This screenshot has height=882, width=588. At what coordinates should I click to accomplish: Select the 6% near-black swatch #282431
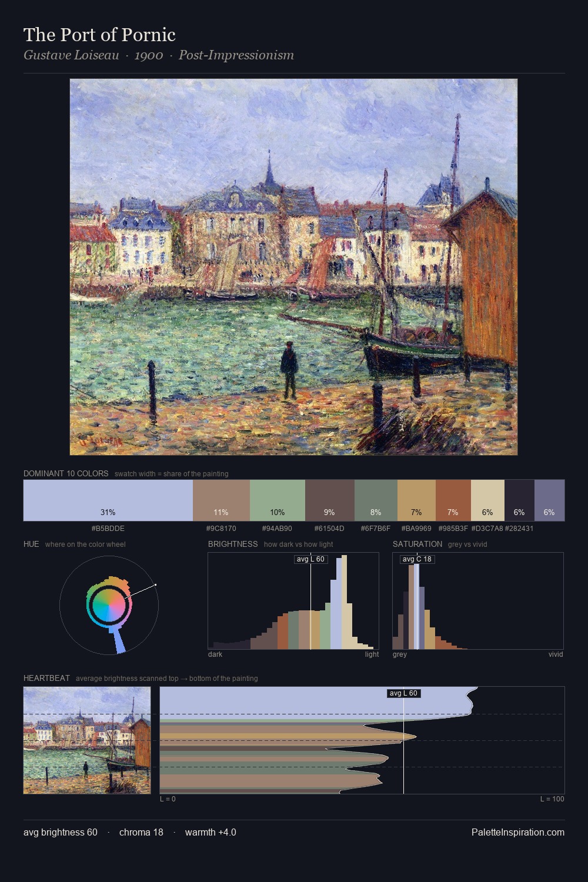(x=519, y=500)
